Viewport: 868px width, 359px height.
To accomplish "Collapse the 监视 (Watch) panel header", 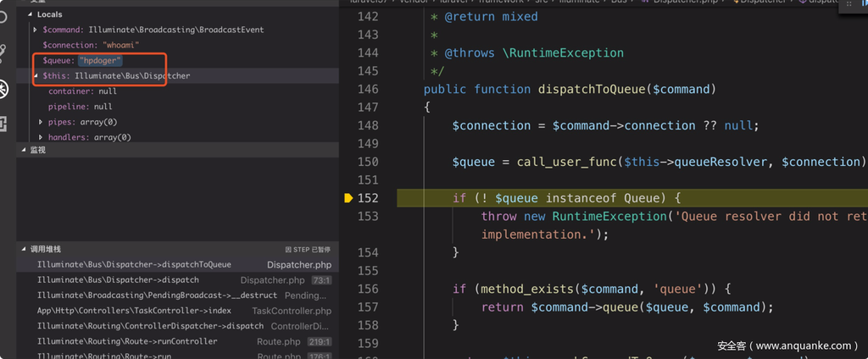I will 23,150.
